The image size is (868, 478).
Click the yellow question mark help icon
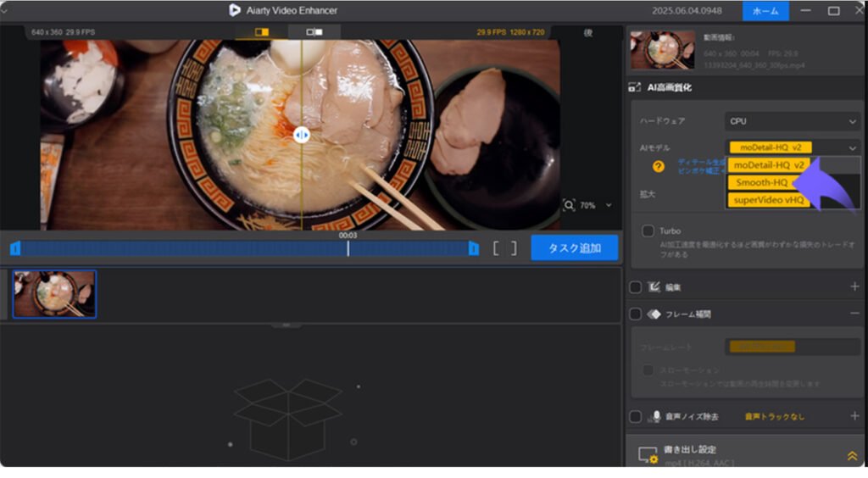[658, 166]
